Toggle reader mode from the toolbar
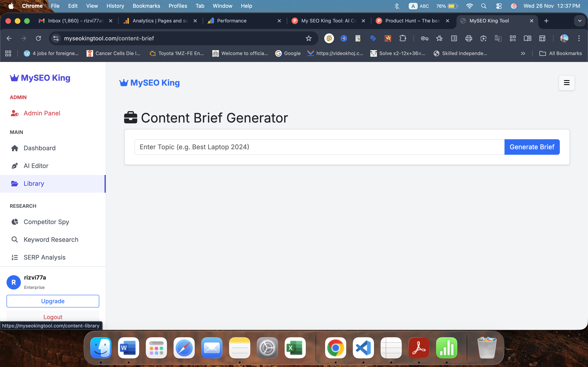The width and height of the screenshot is (588, 367). (x=528, y=38)
